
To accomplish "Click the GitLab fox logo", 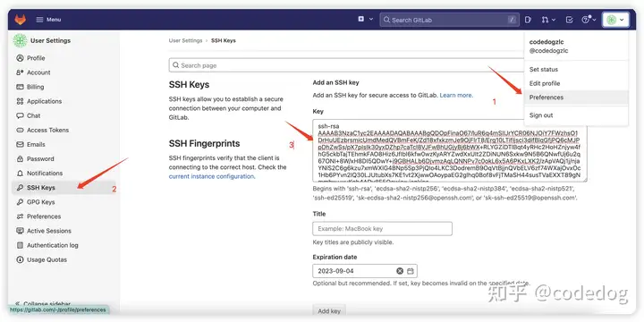I will tap(20, 20).
